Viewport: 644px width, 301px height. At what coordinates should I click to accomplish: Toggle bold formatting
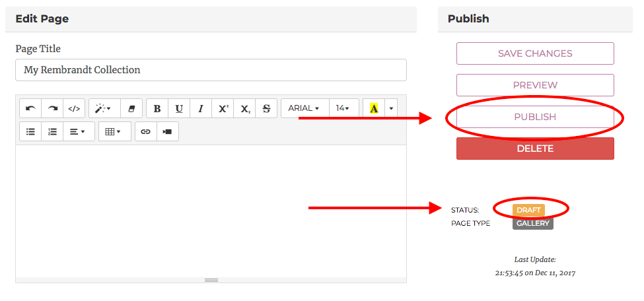(157, 108)
